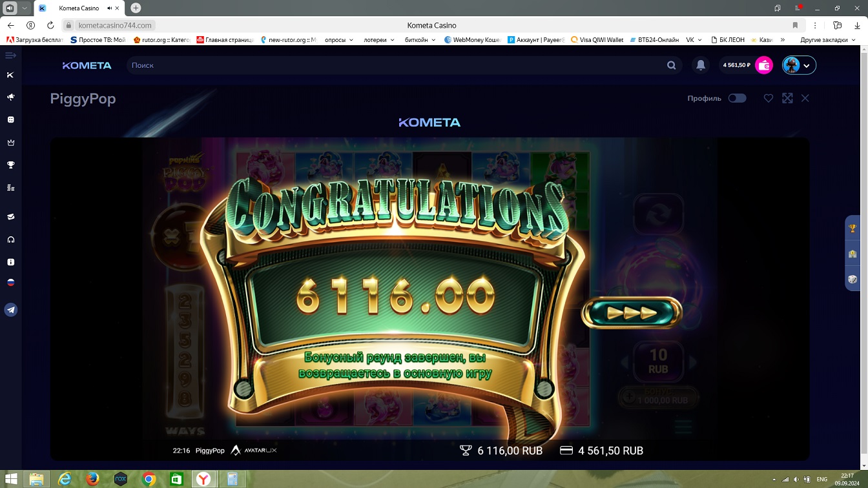868x488 pixels.
Task: Expand the Другие закладки folder
Action: tap(828, 39)
